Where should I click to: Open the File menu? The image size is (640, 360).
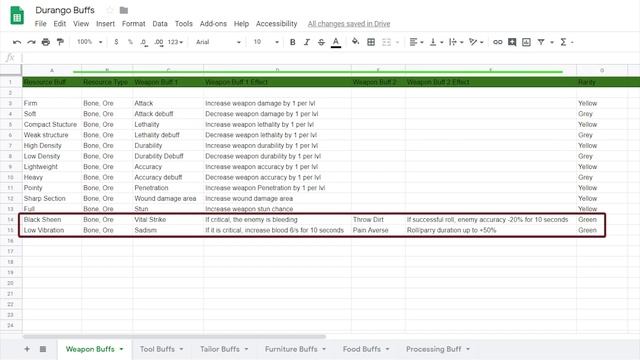tap(40, 24)
